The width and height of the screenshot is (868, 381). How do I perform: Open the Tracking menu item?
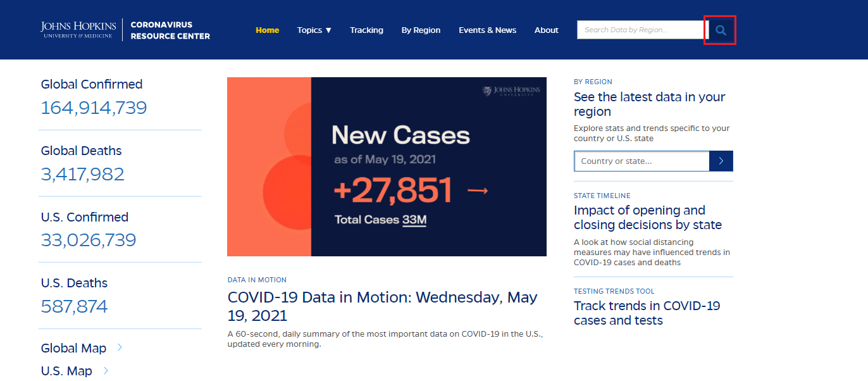point(366,30)
